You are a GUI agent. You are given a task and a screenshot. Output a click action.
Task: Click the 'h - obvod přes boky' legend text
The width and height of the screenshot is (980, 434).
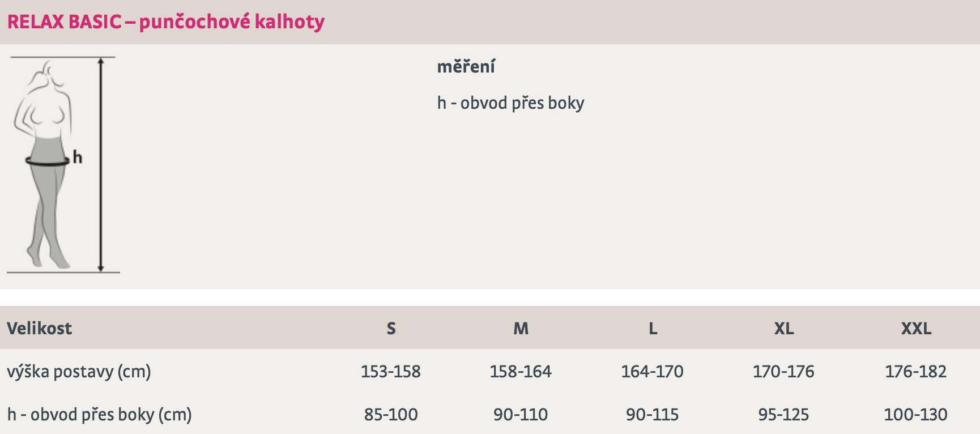pyautogui.click(x=510, y=103)
